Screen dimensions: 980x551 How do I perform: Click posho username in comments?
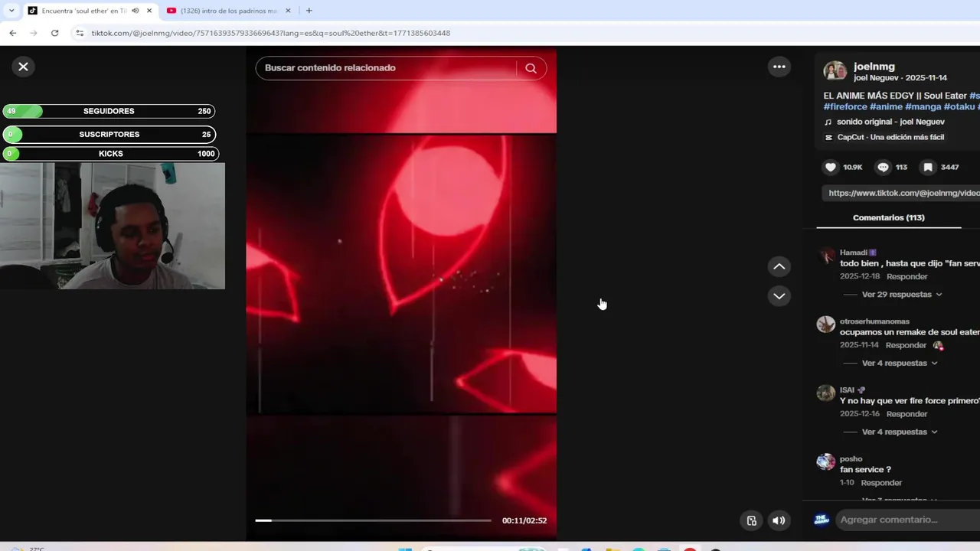[851, 459]
